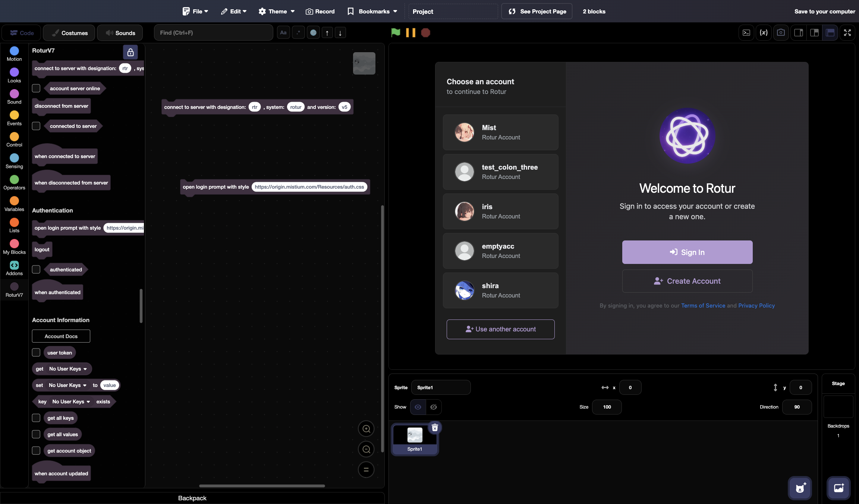The image size is (859, 504).
Task: Open the terminal console icon
Action: (746, 33)
